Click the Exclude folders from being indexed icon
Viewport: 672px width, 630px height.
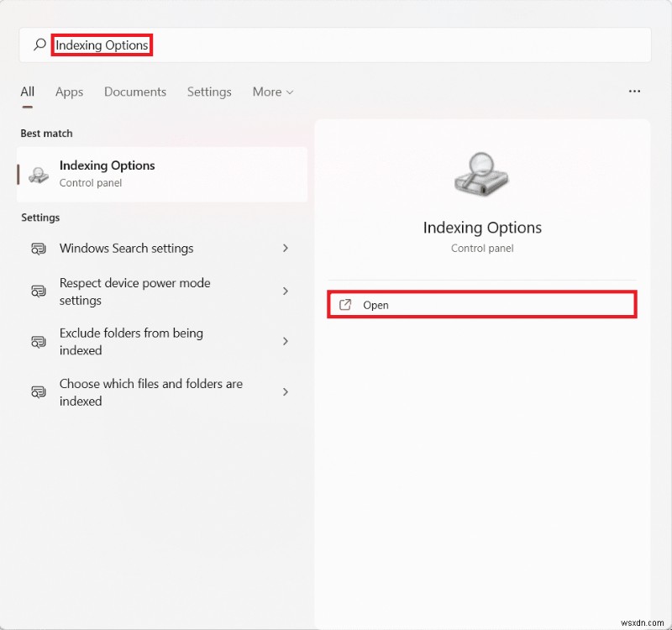tap(38, 341)
